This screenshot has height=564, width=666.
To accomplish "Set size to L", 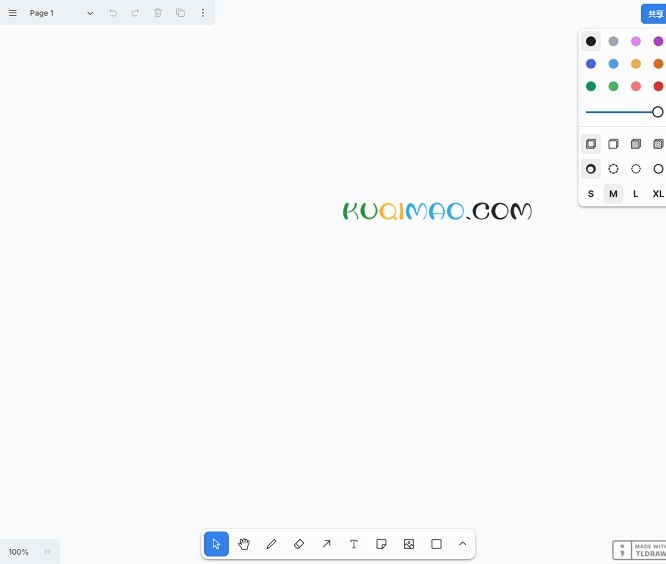I will click(635, 194).
